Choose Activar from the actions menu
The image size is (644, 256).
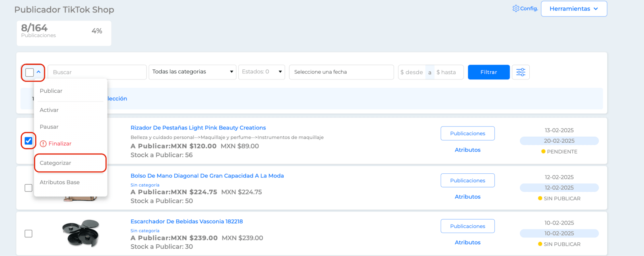[49, 110]
